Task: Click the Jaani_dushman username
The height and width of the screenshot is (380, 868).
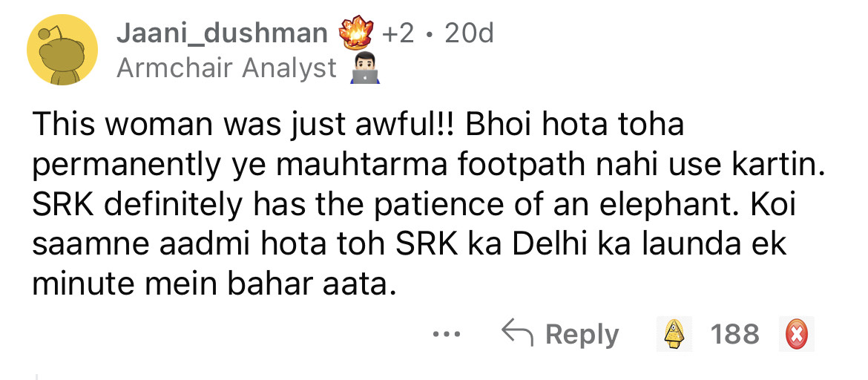Action: click(x=222, y=33)
